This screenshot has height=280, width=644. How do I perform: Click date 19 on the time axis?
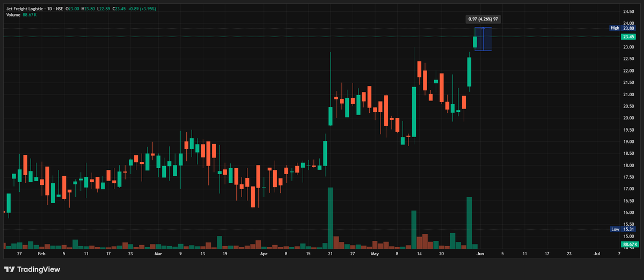[x=225, y=253]
